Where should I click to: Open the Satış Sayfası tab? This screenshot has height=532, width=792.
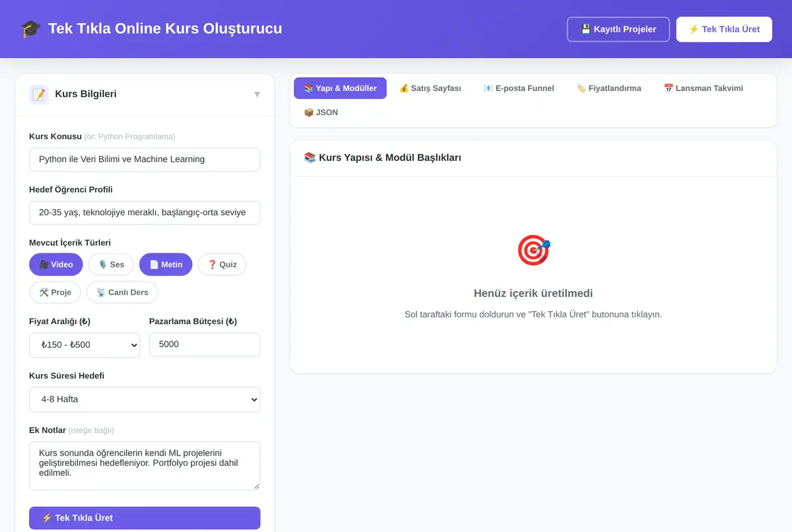click(430, 88)
